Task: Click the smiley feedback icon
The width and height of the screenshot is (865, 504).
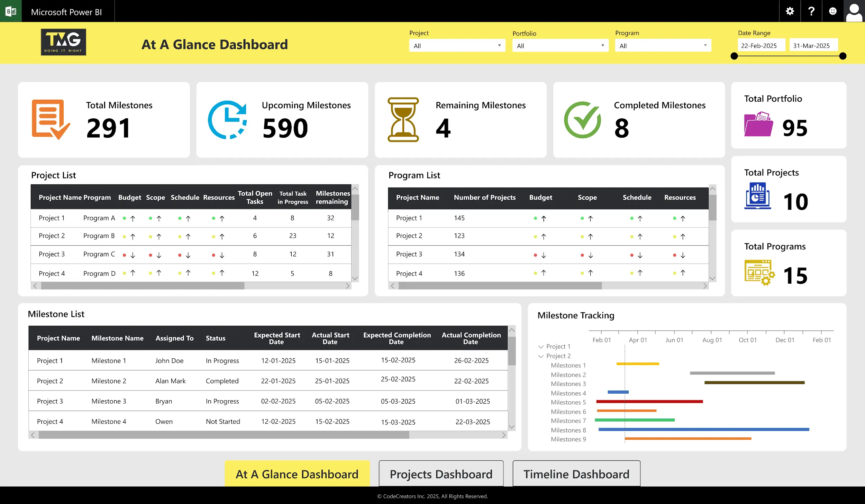Action: pyautogui.click(x=832, y=11)
